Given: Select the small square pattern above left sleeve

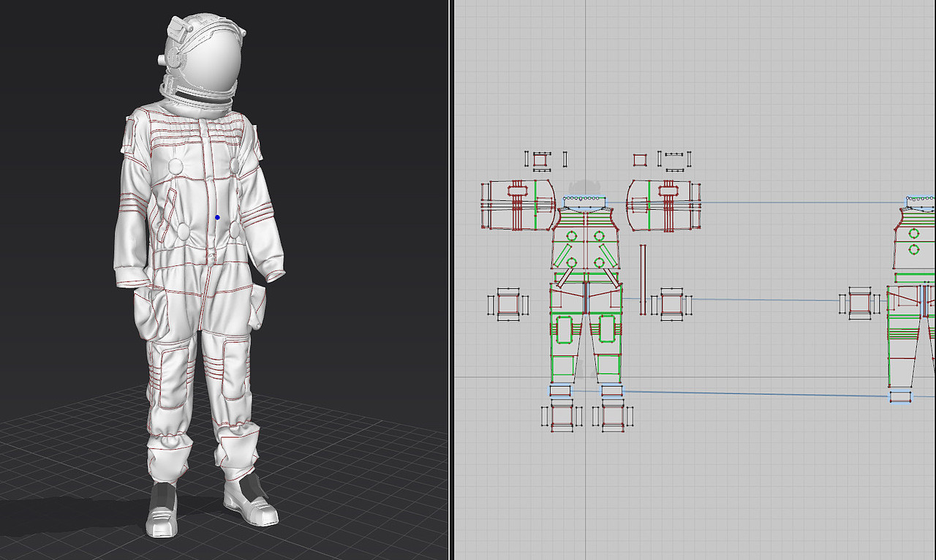Looking at the screenshot, I should [540, 159].
